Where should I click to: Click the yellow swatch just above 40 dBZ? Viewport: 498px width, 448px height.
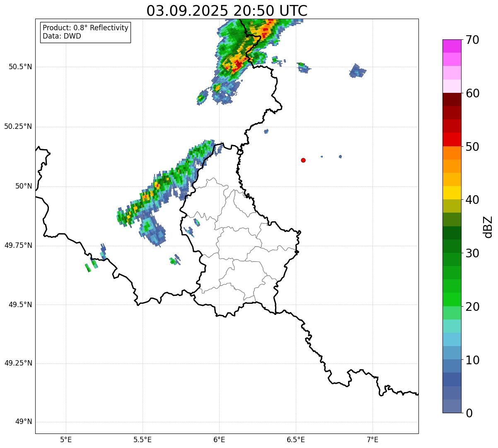pyautogui.click(x=452, y=193)
